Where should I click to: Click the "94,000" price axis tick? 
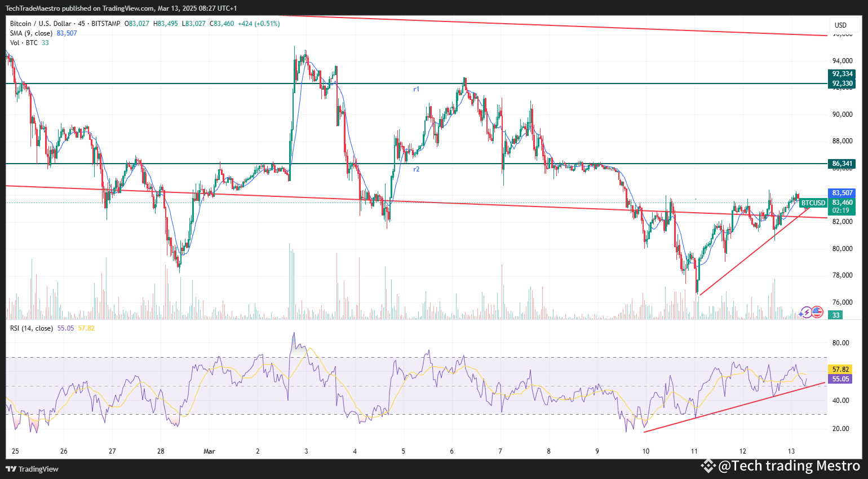[843, 61]
